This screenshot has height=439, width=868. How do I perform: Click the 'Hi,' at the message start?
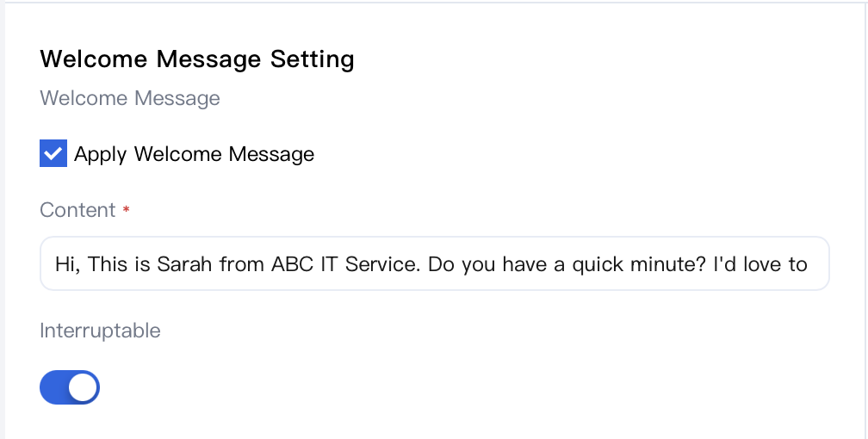click(68, 264)
